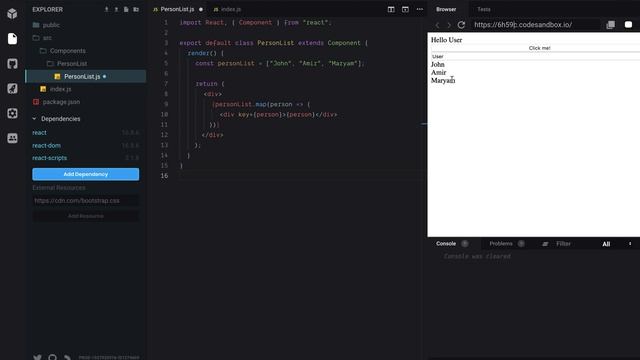
Task: Open the chat icon next to Twitter
Action: coord(52,357)
